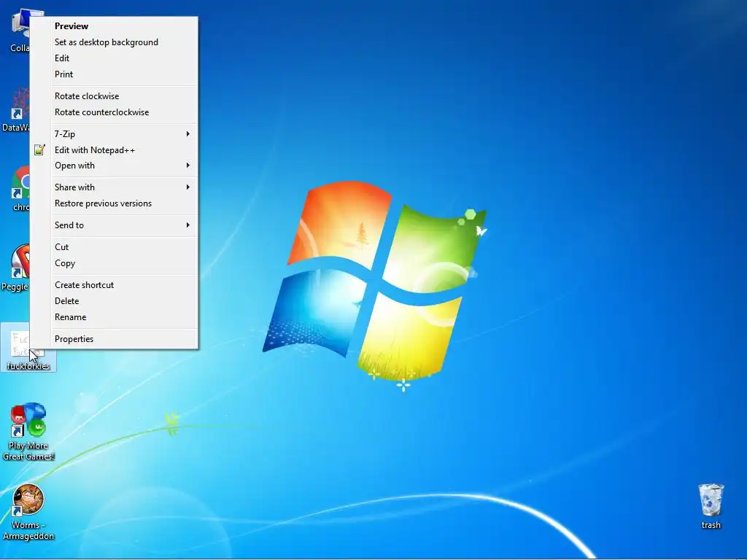Select Set as desktop background
Viewport: 747px width, 560px height.
114,42
